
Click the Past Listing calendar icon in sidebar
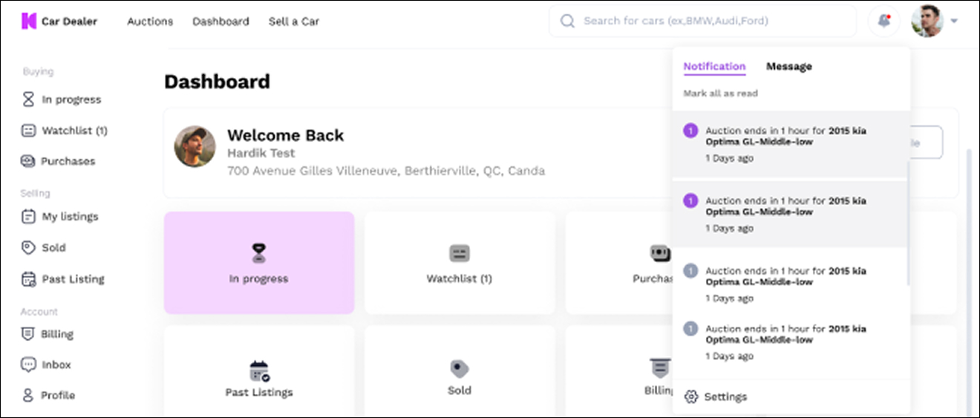click(x=28, y=279)
